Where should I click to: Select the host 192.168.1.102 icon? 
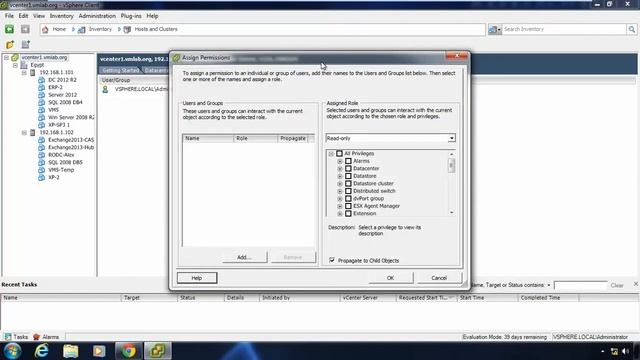coord(33,133)
